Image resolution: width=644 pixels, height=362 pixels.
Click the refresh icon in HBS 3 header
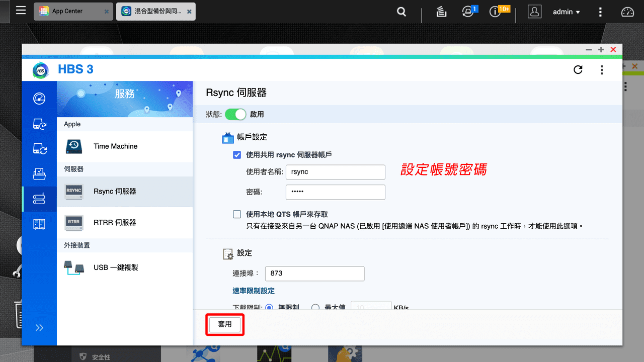[x=578, y=70]
